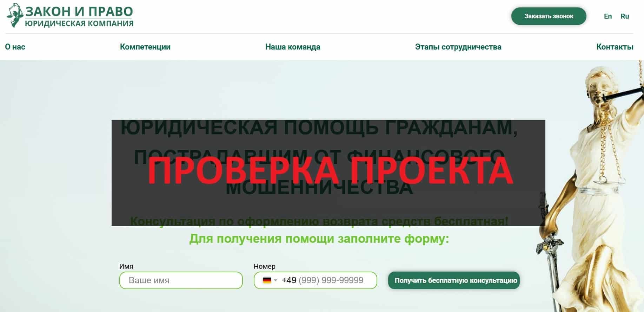644x312 pixels.
Task: Click Получить бесплатную консультацию button
Action: pos(454,280)
